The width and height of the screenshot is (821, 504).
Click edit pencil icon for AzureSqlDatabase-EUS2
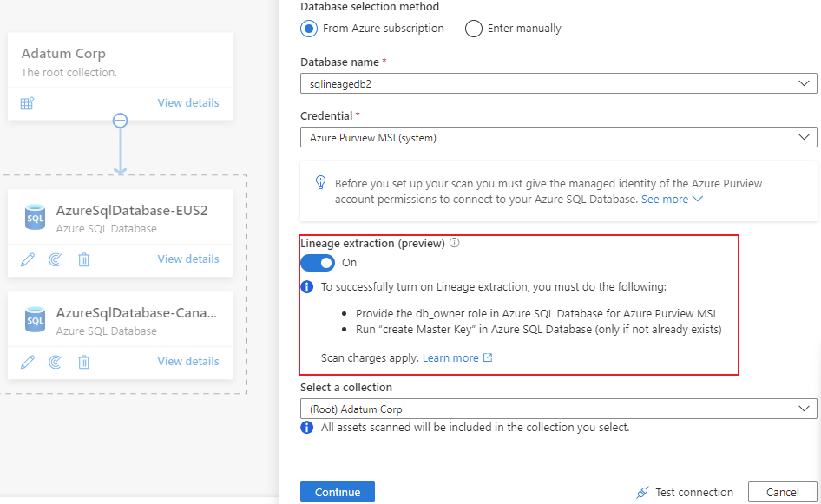(28, 259)
